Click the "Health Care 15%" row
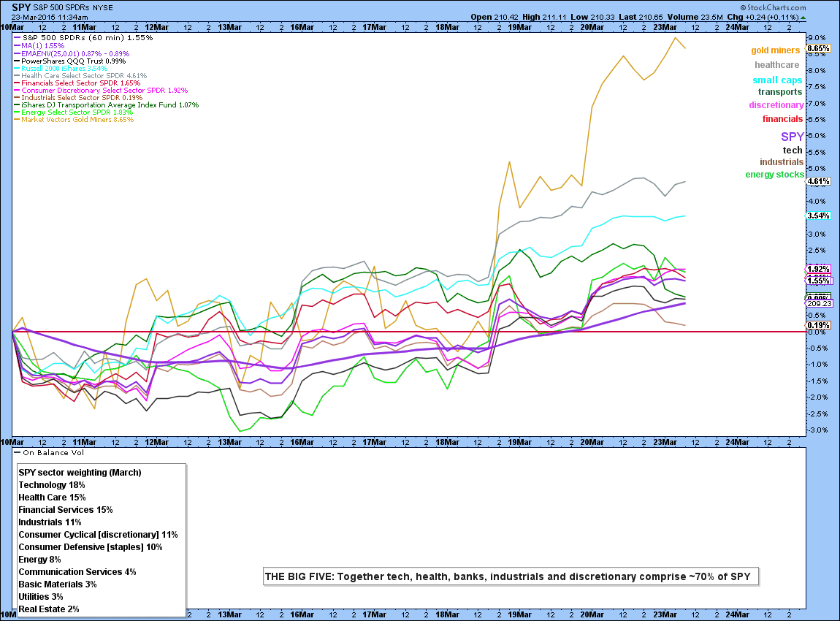 pos(52,498)
